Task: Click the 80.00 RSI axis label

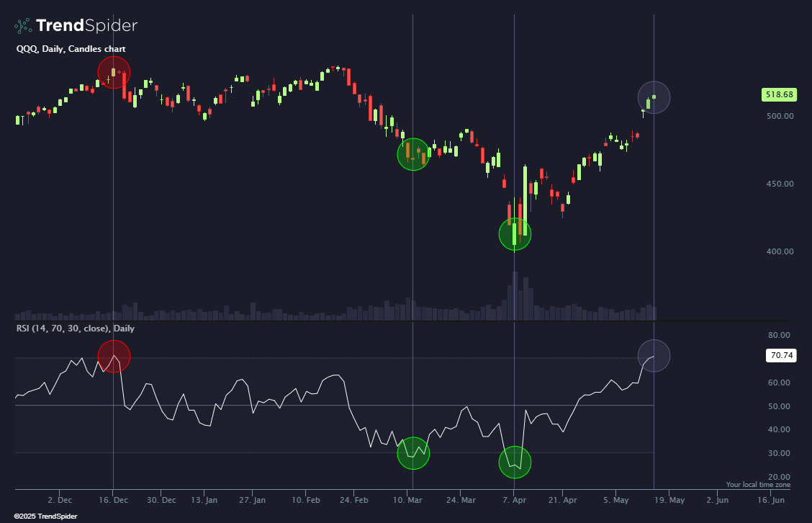Action: point(779,335)
